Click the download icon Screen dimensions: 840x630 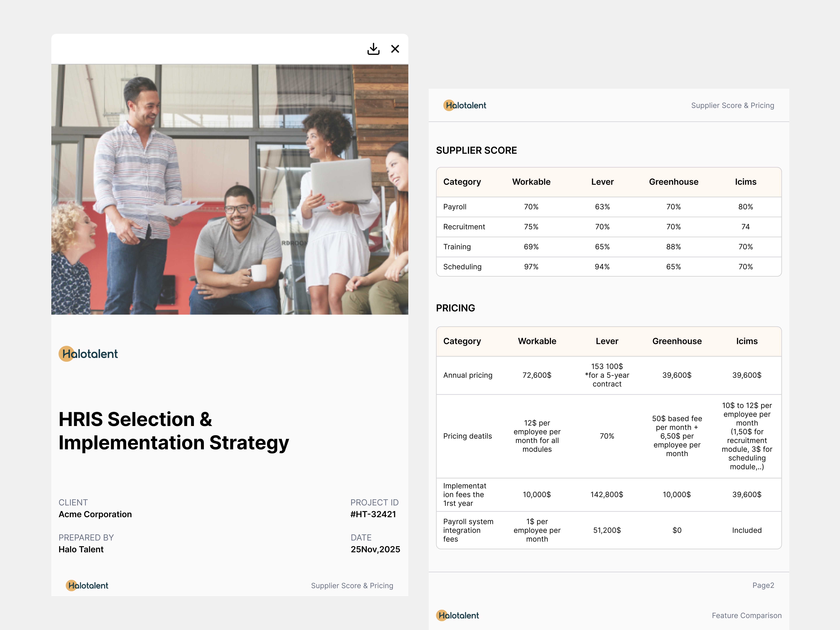(373, 49)
